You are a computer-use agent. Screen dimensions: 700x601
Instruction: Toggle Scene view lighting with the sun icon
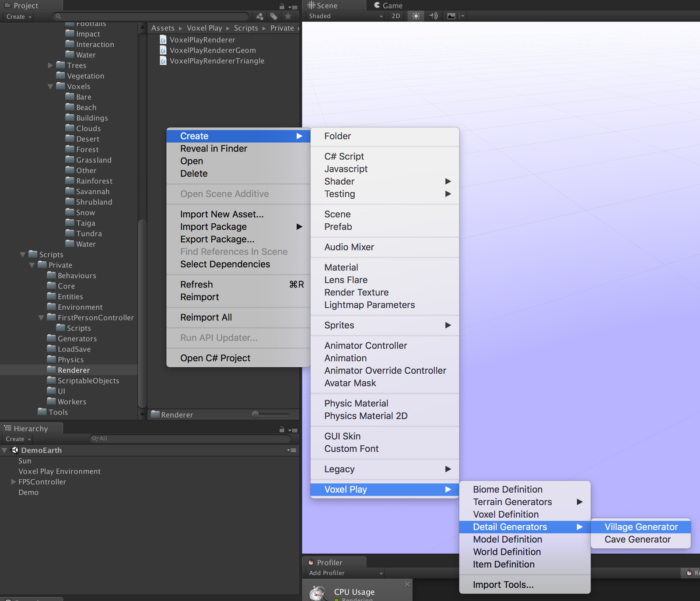point(415,16)
